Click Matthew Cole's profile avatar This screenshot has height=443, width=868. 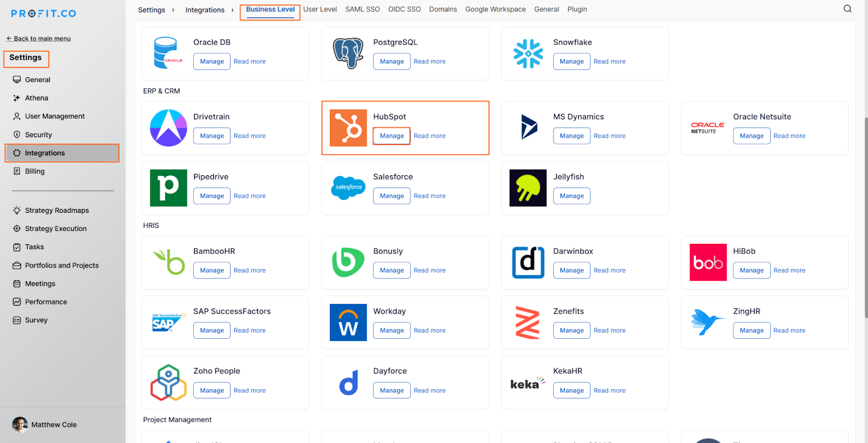coord(20,425)
